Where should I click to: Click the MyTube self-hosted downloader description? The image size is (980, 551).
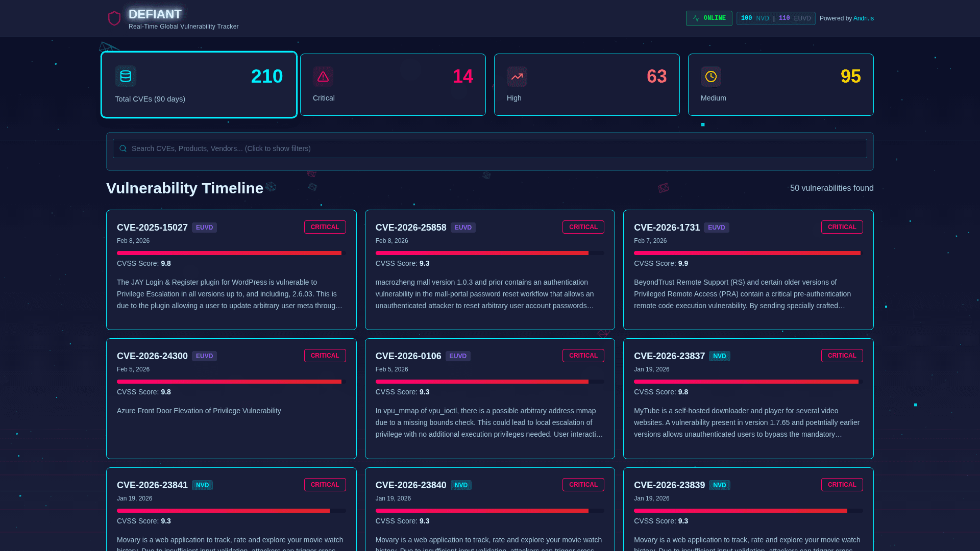tap(748, 422)
